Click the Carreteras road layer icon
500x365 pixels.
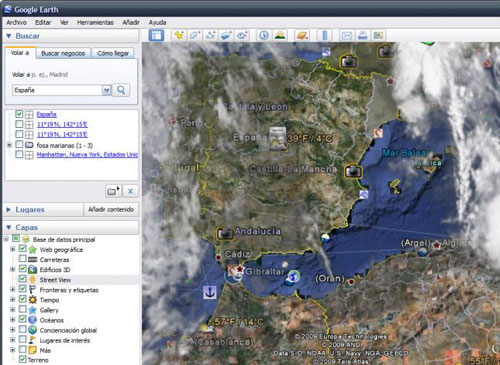pos(32,259)
